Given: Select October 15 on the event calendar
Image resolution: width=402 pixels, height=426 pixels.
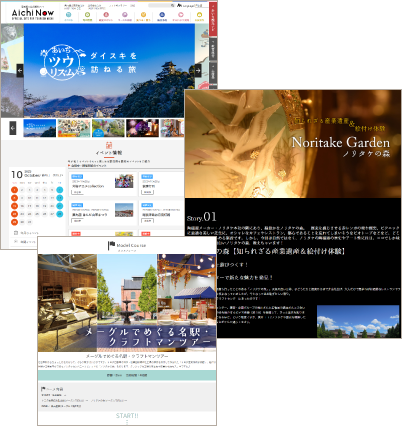Looking at the screenshot, I should tap(14, 206).
